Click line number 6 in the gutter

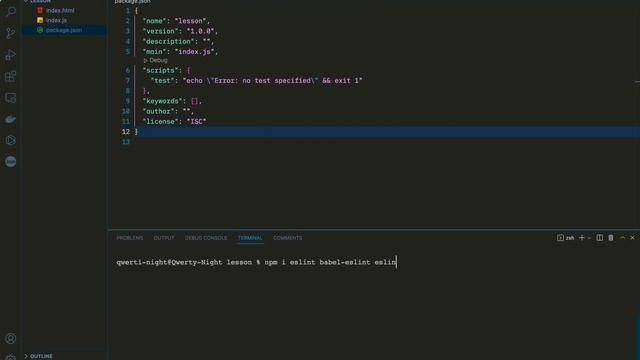point(128,71)
